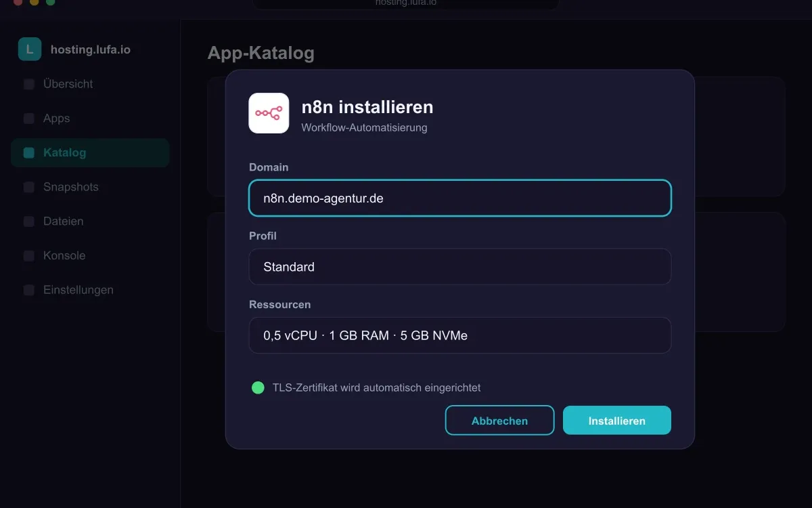Click the Apps sidebar icon
Image resolution: width=812 pixels, height=508 pixels.
click(29, 119)
